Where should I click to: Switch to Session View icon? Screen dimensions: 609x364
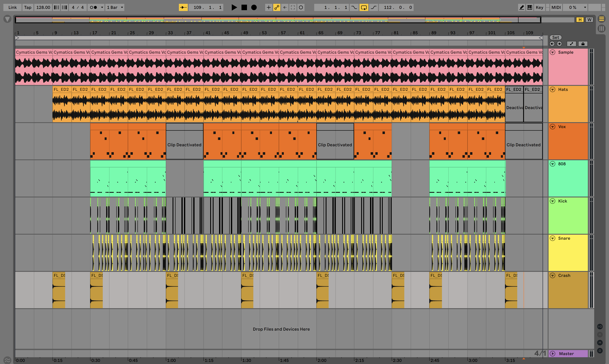[601, 29]
